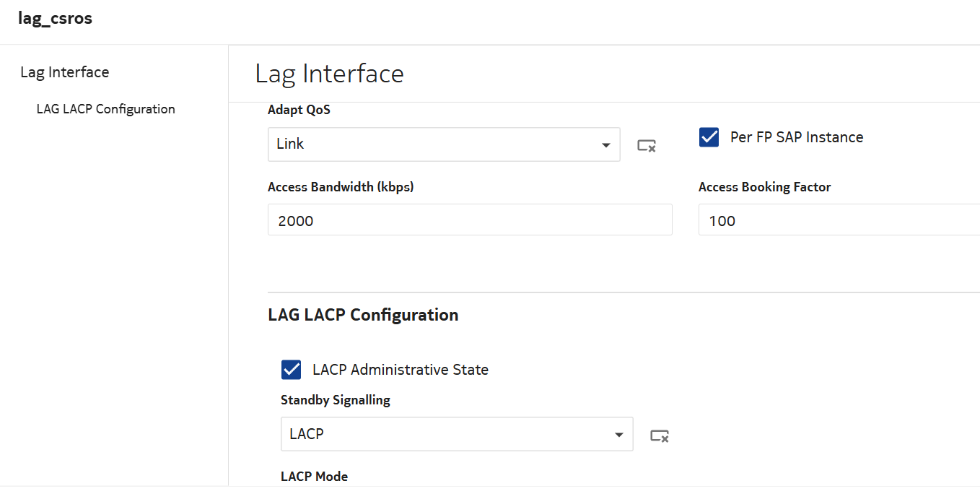This screenshot has height=499, width=980.
Task: Jump to LAG LACP Configuration from the sidebar
Action: [x=105, y=109]
